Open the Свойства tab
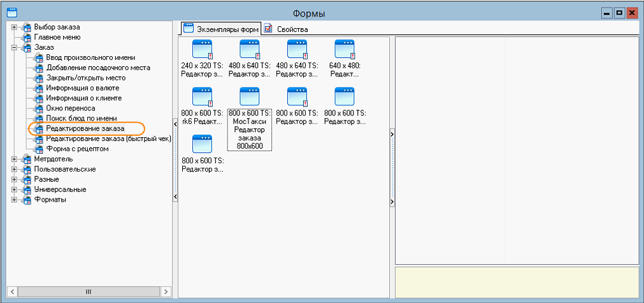Screen dimensions: 644x303 click(292, 29)
